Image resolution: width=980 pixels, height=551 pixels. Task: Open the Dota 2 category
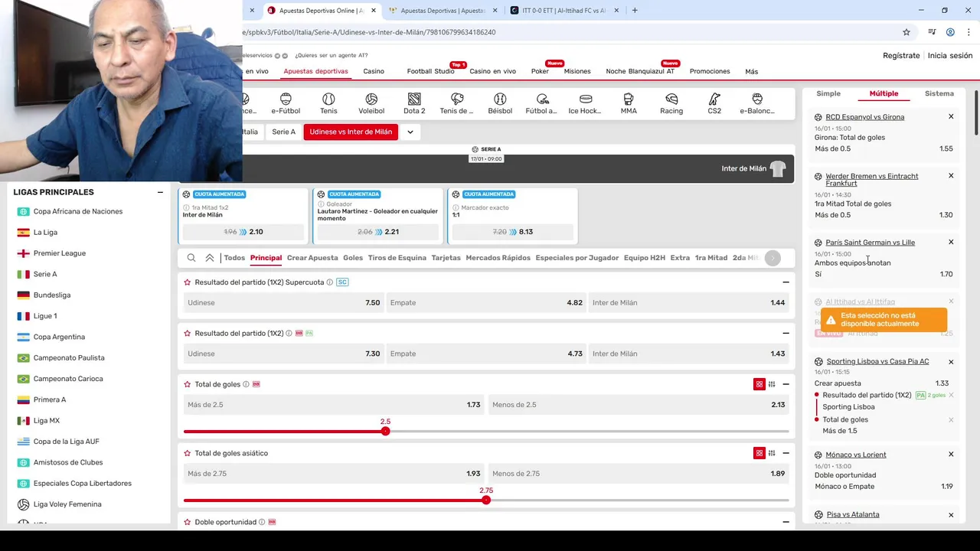[414, 103]
